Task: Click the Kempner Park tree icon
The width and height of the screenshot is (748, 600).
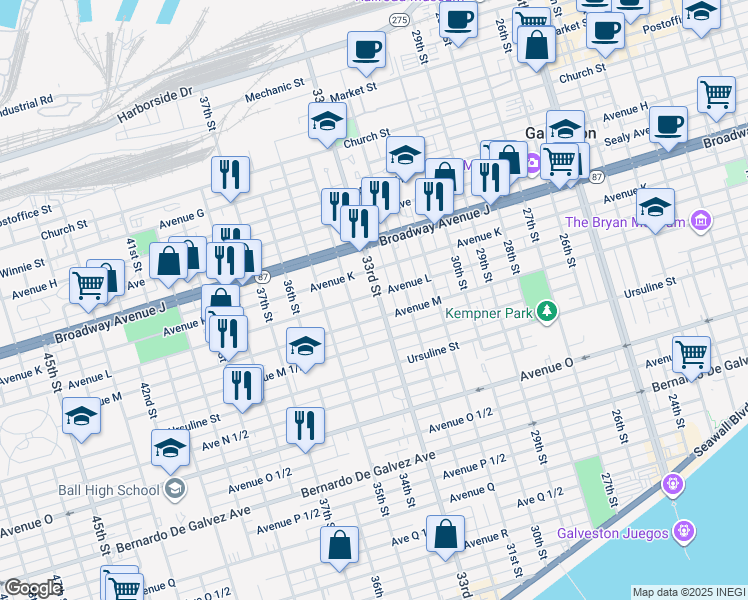Action: click(546, 312)
